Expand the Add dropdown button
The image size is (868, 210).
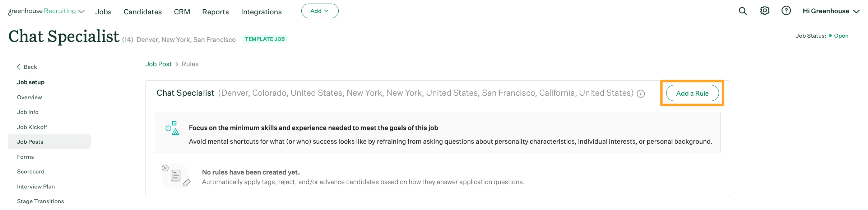coord(320,11)
